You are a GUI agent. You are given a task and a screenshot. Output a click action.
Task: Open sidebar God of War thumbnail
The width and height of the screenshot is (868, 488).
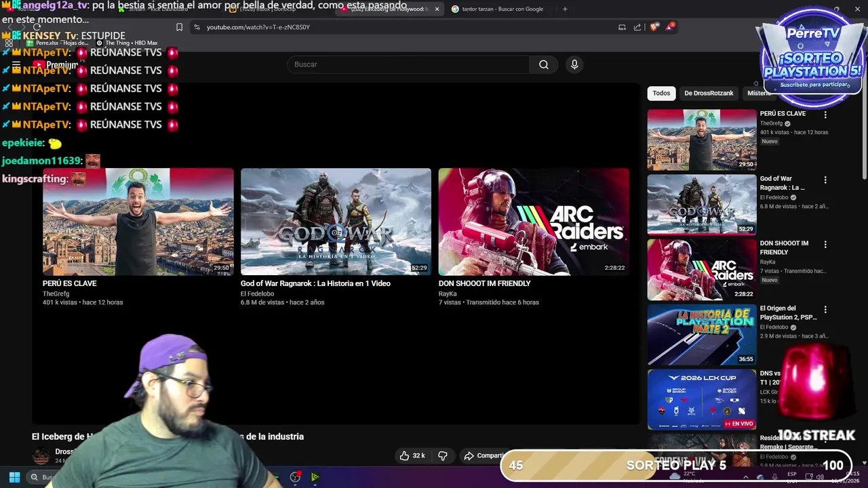tap(701, 205)
